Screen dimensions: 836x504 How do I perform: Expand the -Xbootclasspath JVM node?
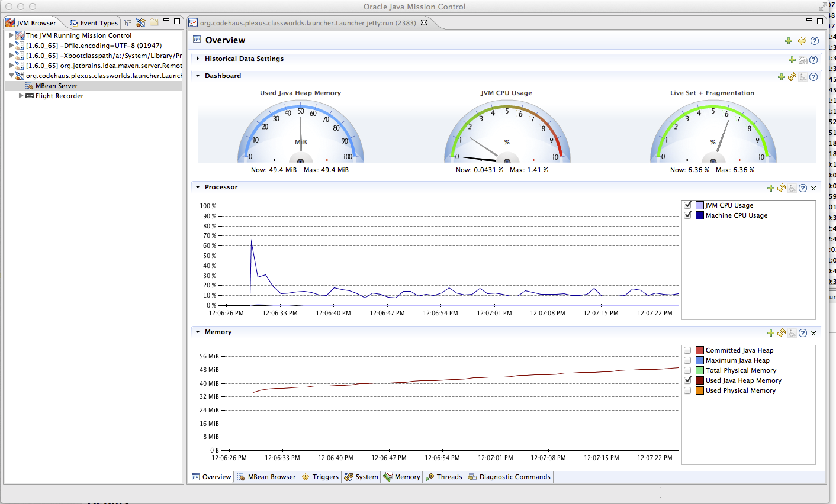click(11, 56)
